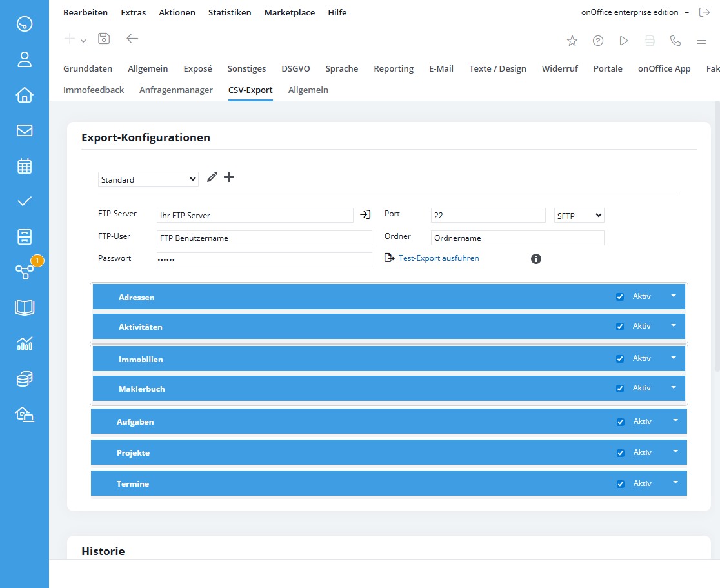
Task: Open the email module in sidebar
Action: tap(25, 130)
